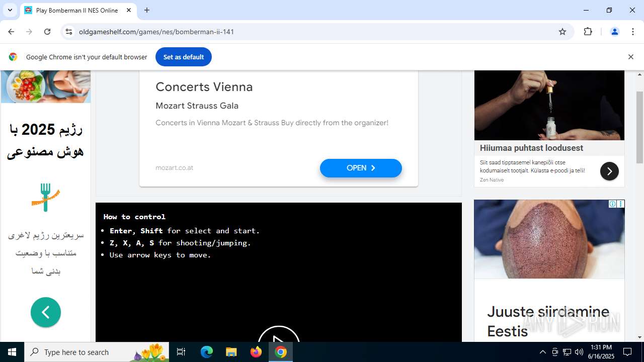Click the taskbar search box
Screen dimensions: 644x362
97,352
